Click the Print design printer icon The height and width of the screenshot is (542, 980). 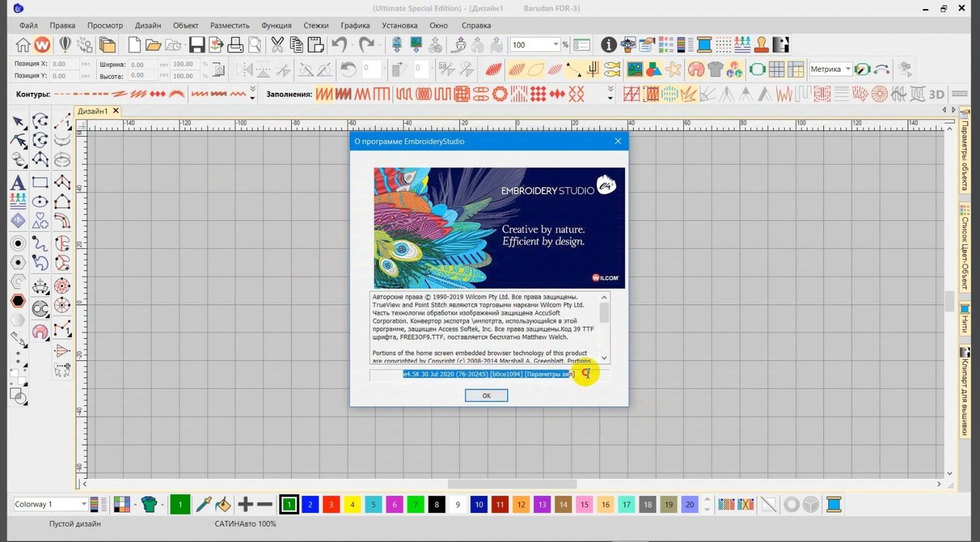[235, 45]
